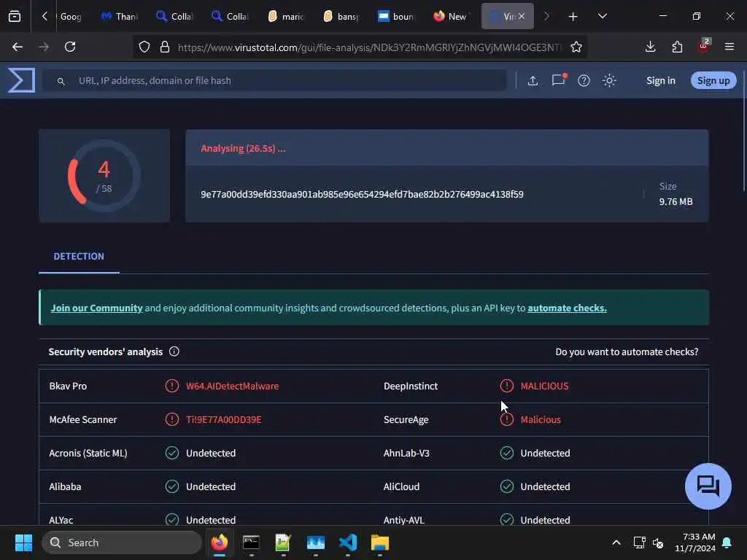747x560 pixels.
Task: Click the AliCloud undetected check icon
Action: (x=506, y=486)
